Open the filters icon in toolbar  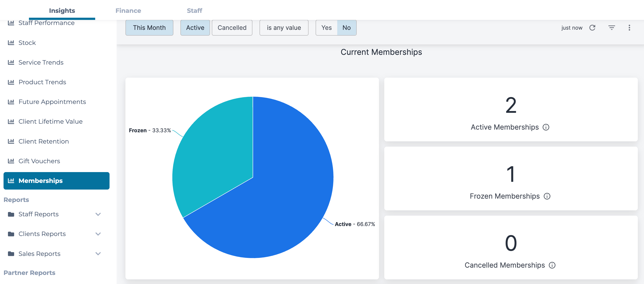(x=611, y=28)
